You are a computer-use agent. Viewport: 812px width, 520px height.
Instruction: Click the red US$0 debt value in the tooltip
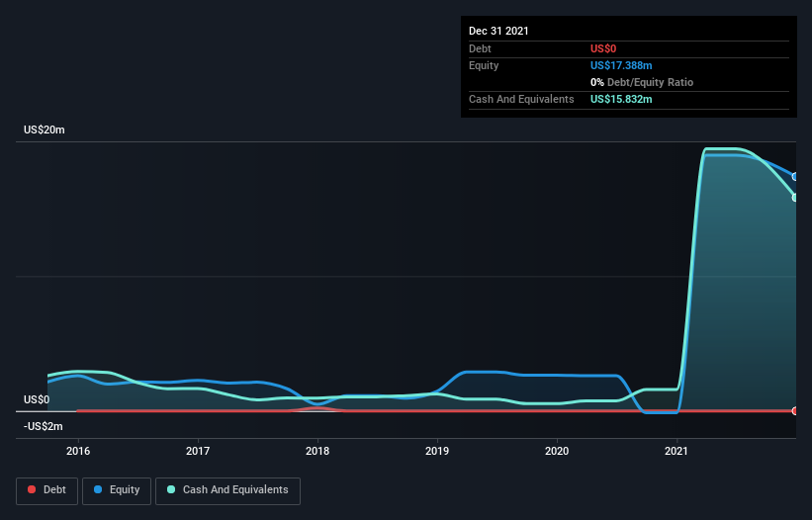tap(603, 48)
